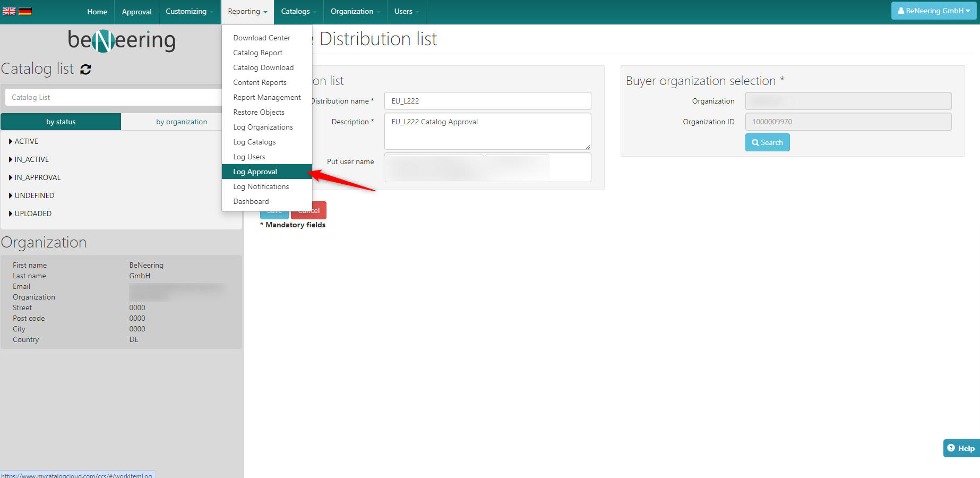Focus the Catalog List search box
Image resolution: width=980 pixels, height=478 pixels.
tap(113, 97)
